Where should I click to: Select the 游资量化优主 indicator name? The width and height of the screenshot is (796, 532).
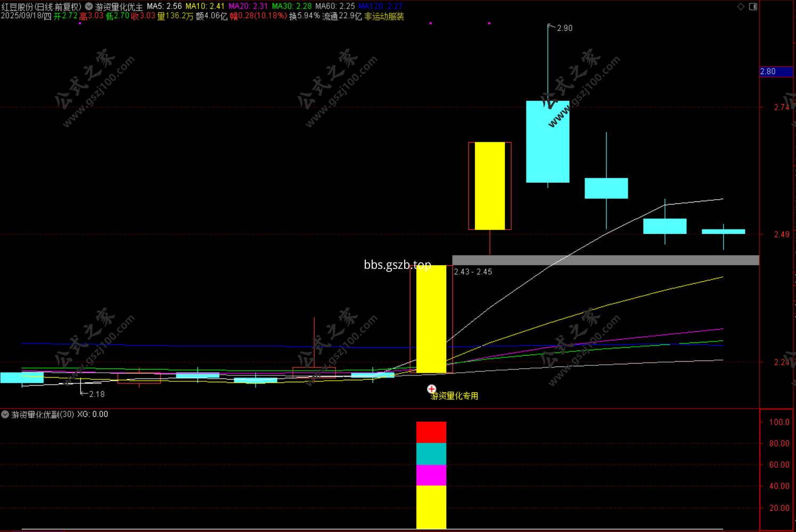[119, 7]
